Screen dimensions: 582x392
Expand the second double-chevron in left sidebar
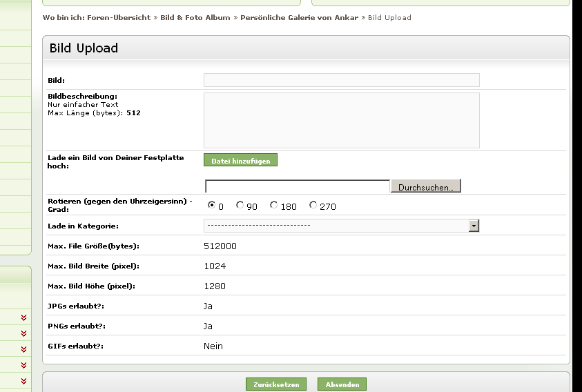pos(23,333)
